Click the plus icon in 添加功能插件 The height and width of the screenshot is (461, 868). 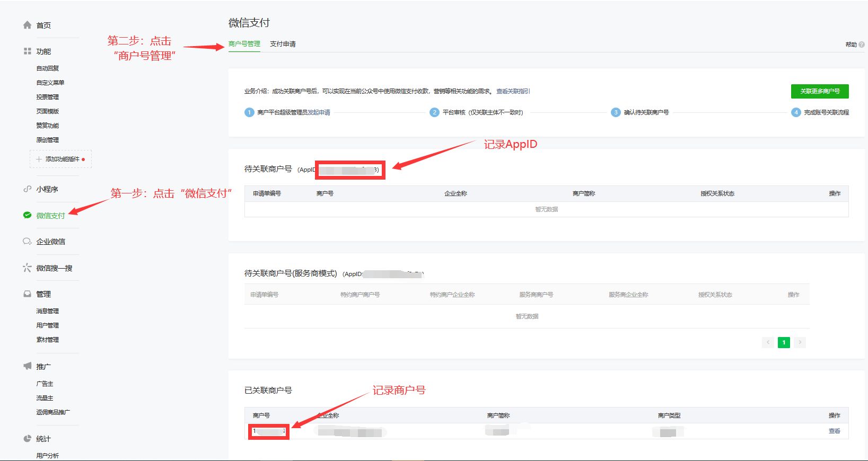click(39, 159)
